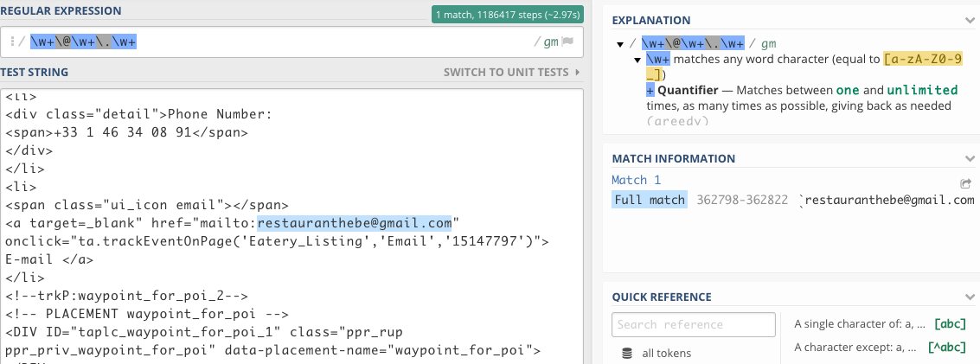The width and height of the screenshot is (980, 364).
Task: Click the all tokens database icon
Action: click(x=627, y=353)
